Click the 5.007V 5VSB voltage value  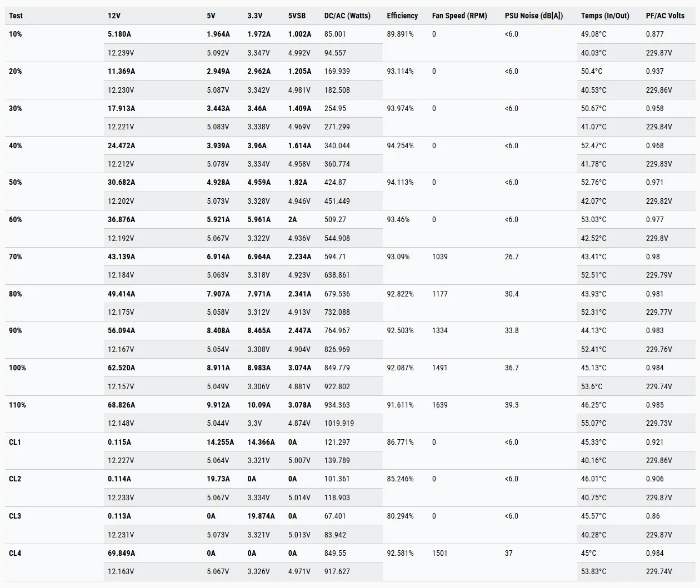pos(299,460)
